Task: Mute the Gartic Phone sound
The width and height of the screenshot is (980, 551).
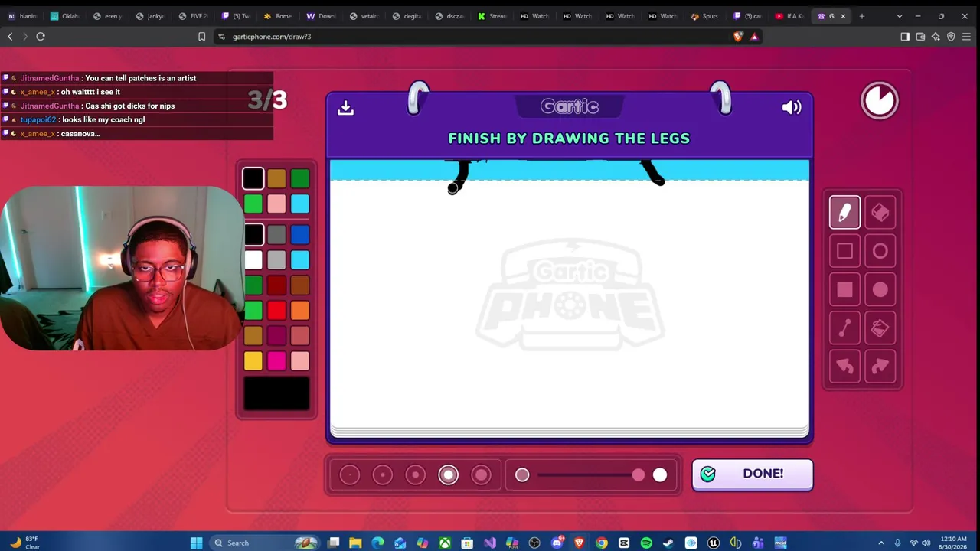Action: click(792, 108)
